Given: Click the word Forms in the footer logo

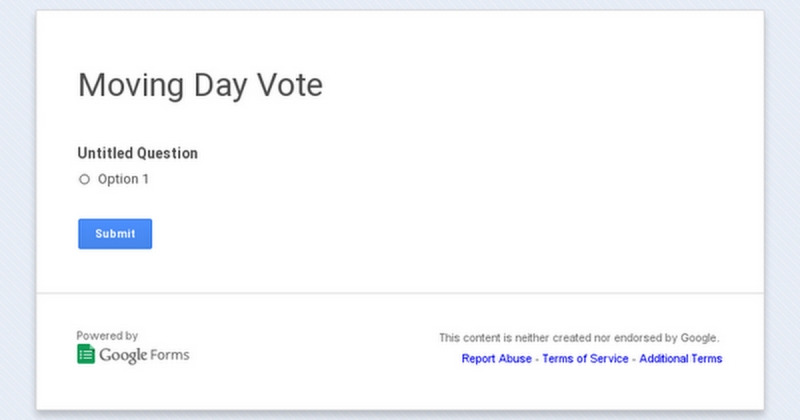Looking at the screenshot, I should tap(170, 355).
